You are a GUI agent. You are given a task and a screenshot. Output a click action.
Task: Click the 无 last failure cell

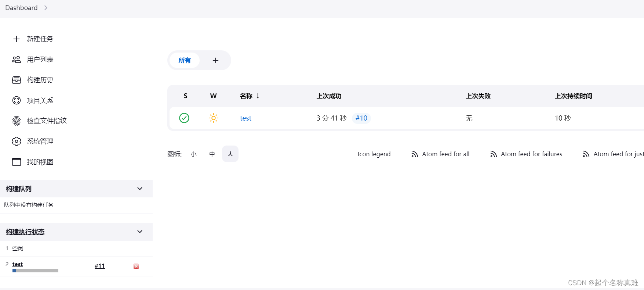tap(469, 118)
